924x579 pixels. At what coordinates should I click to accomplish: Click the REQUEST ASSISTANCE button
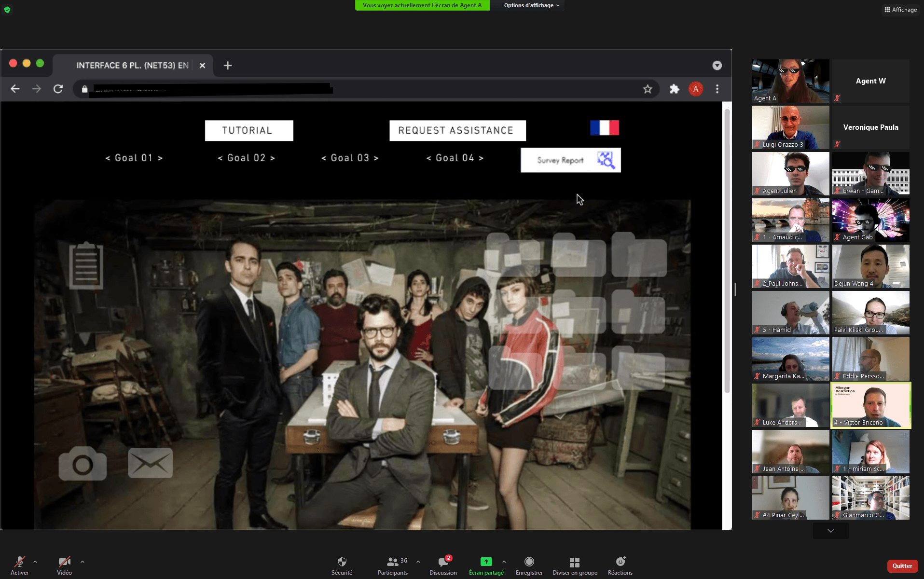click(457, 131)
